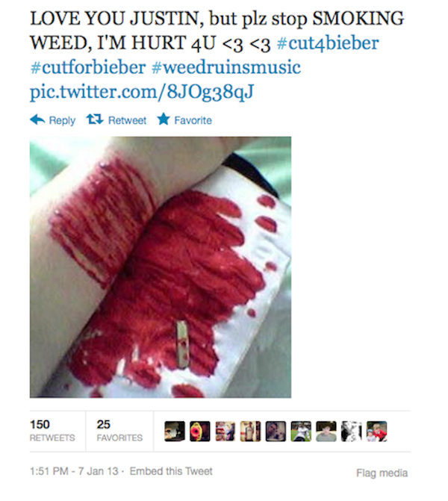Open the #cut4bieber hashtag
Screen dimensions: 448x501
328,43
